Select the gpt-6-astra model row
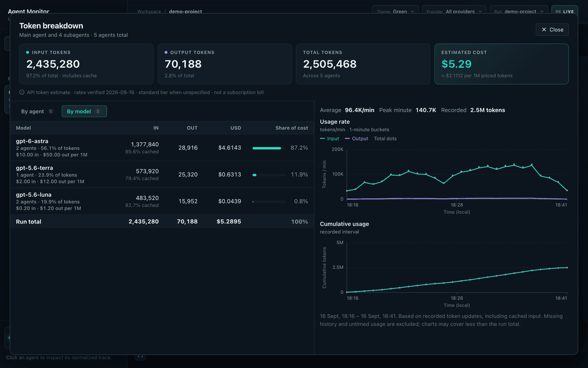Viewport: 588px width, 368px height. click(x=162, y=148)
